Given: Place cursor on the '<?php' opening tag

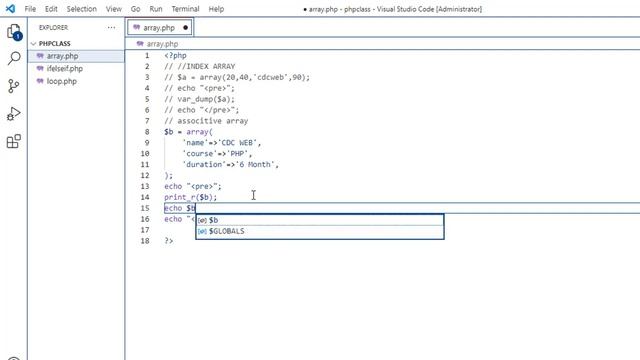Looking at the screenshot, I should click(x=176, y=56).
